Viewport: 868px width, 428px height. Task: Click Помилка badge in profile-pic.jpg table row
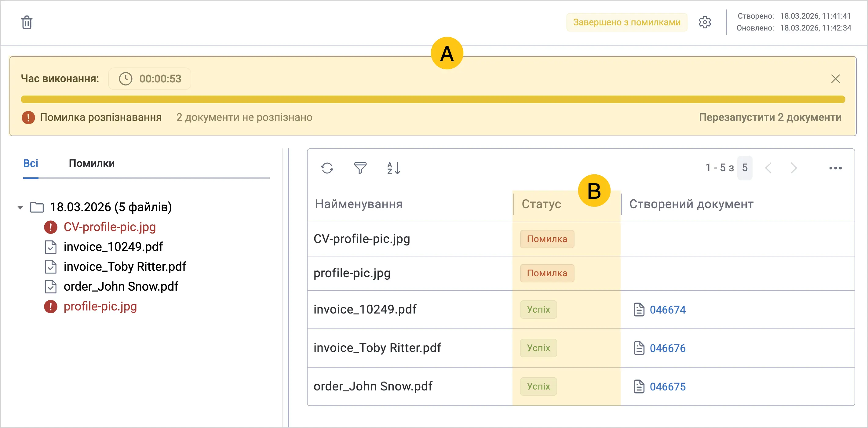click(547, 273)
